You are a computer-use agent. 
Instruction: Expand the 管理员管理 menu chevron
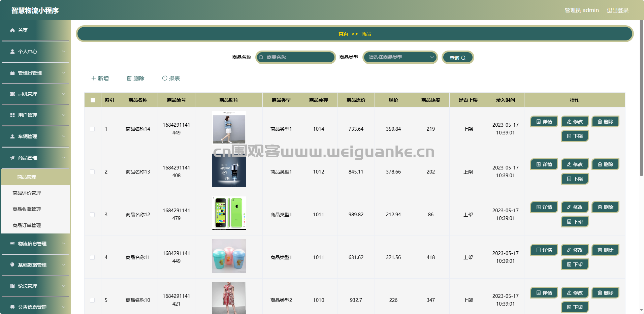point(64,73)
